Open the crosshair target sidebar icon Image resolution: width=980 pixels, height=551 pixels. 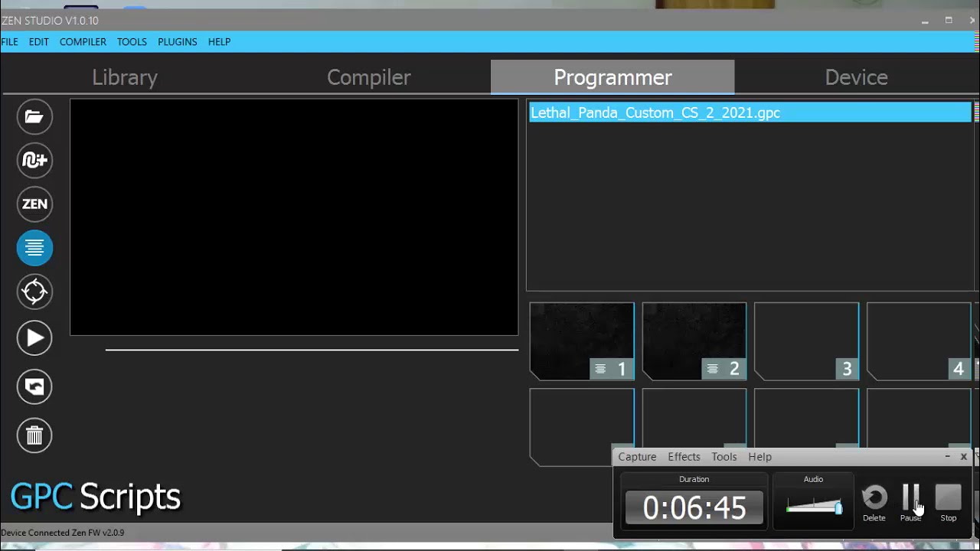pos(34,292)
